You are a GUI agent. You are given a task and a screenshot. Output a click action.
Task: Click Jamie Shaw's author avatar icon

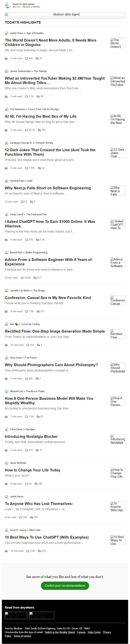coord(6,33)
